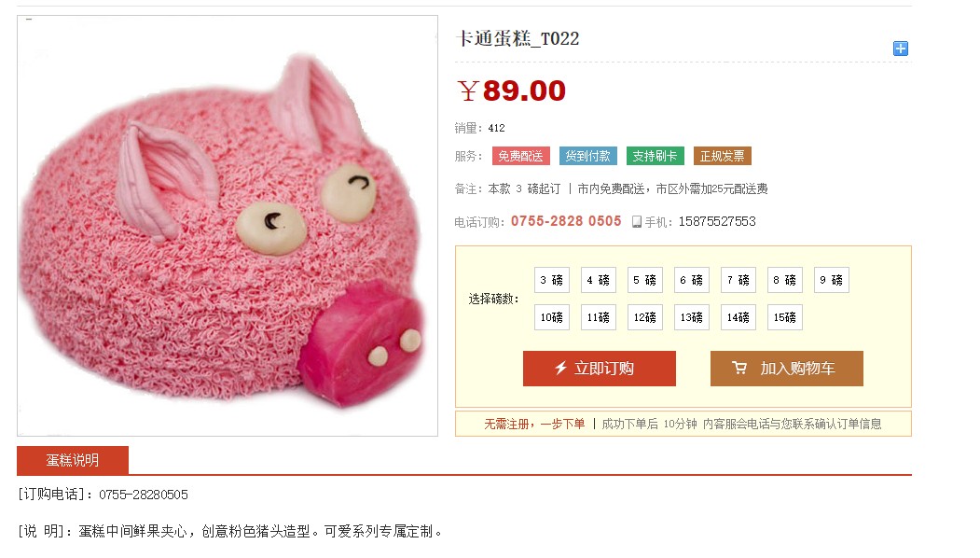Click the green 支持刷卡 tag
The height and width of the screenshot is (558, 980).
click(655, 156)
